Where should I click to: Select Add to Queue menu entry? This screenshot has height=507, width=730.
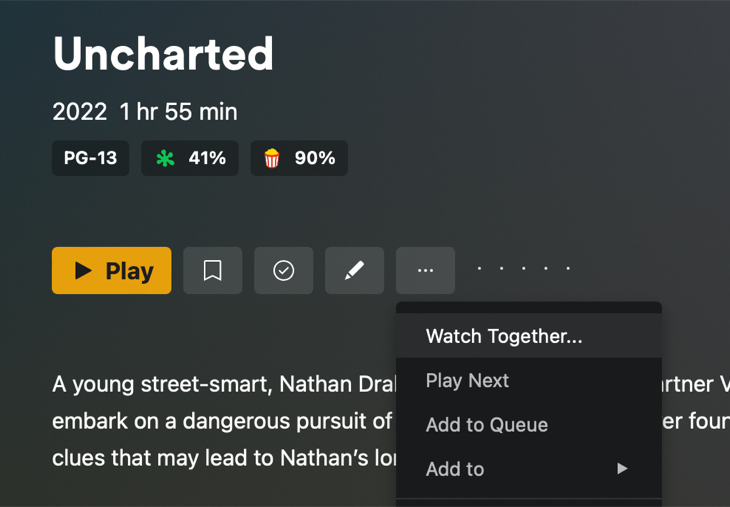[x=487, y=425]
